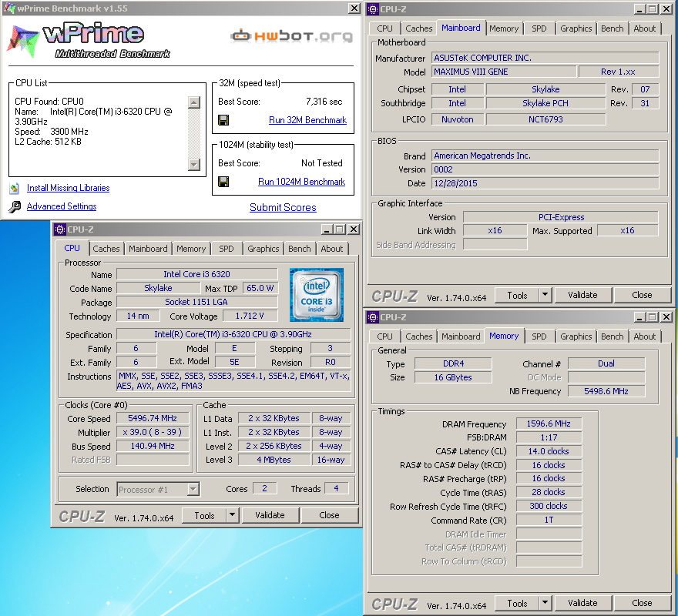Expand Tools dropdown arrow in Mainboard window

pyautogui.click(x=545, y=295)
